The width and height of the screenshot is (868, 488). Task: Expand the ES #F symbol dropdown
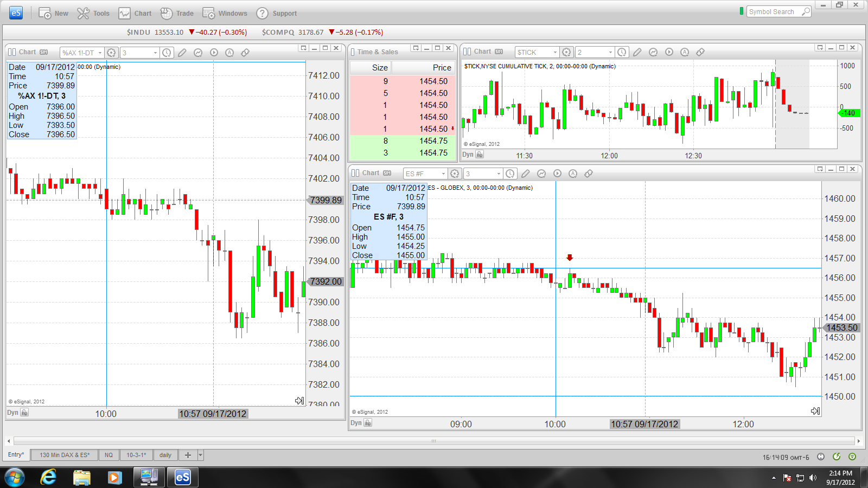pos(443,174)
